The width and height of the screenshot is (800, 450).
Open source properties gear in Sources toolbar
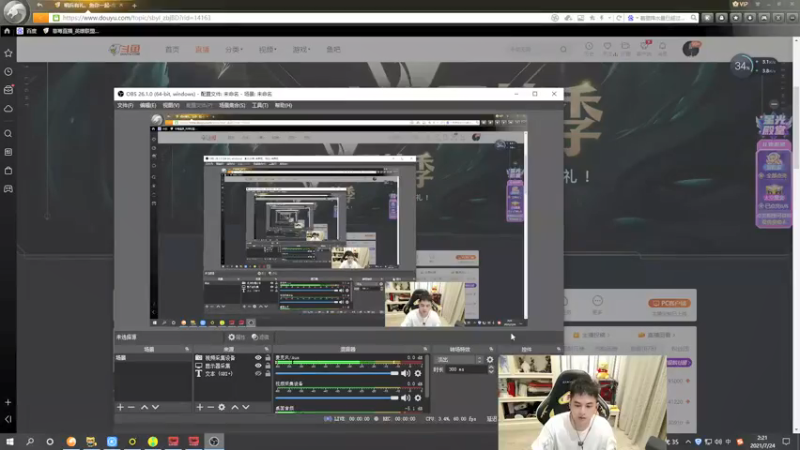[221, 407]
